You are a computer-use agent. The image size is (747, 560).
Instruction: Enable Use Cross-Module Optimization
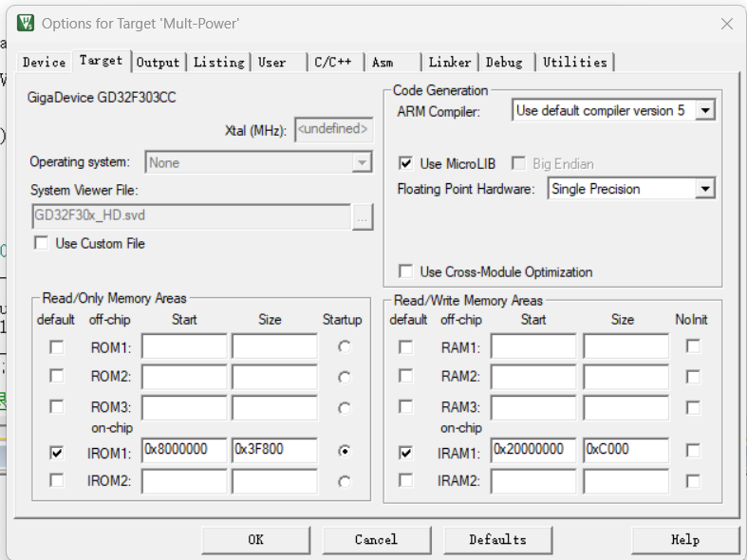(405, 271)
